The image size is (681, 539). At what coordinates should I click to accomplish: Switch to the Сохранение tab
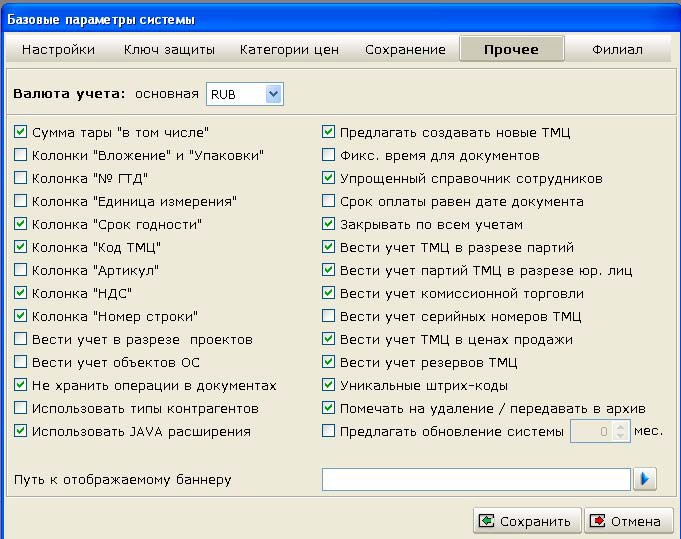click(405, 50)
